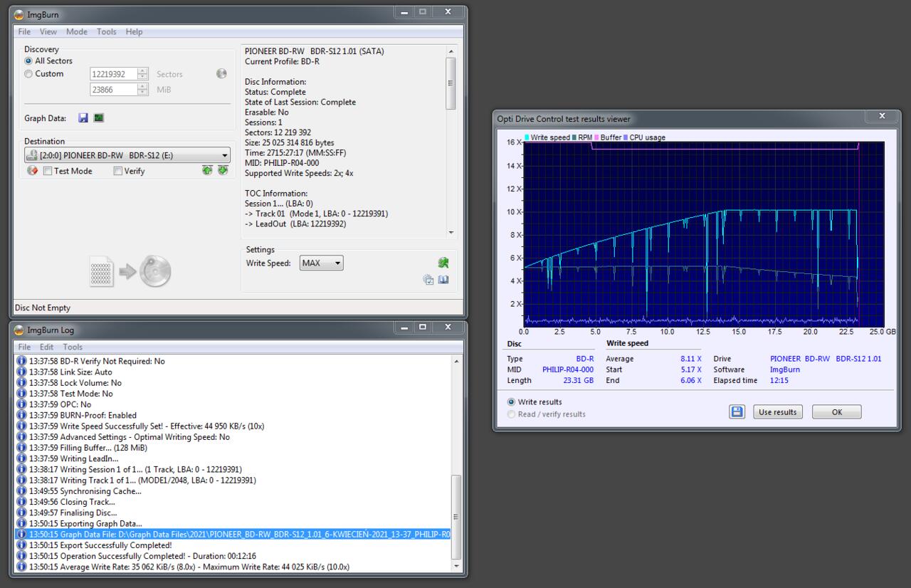Click 'Supported Write Speeds: 2x; 4x' line

299,173
